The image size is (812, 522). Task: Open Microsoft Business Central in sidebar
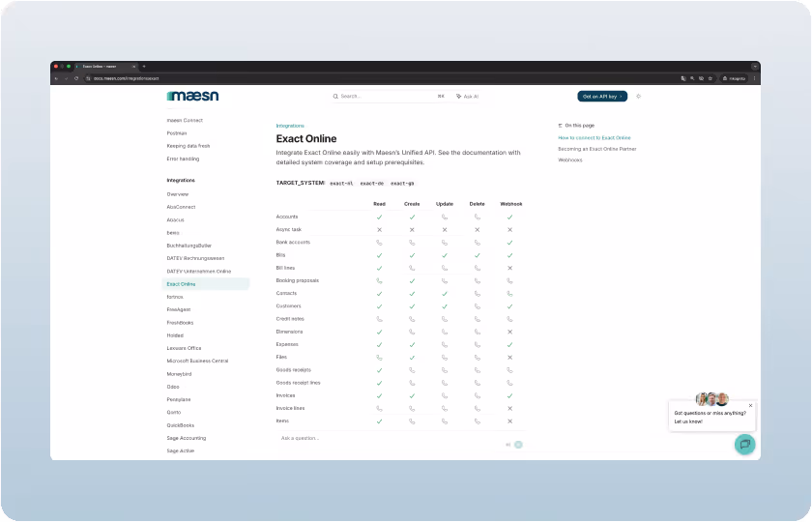tap(197, 361)
